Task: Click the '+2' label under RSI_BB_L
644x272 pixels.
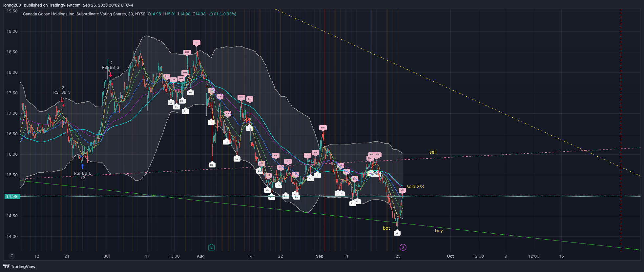Action: click(x=83, y=178)
